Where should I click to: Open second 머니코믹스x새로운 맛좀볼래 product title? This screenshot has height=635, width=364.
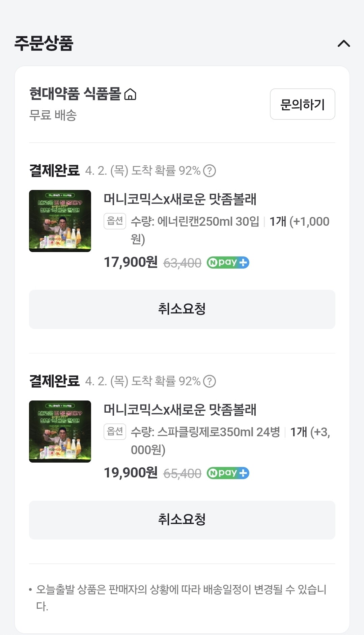tap(180, 410)
